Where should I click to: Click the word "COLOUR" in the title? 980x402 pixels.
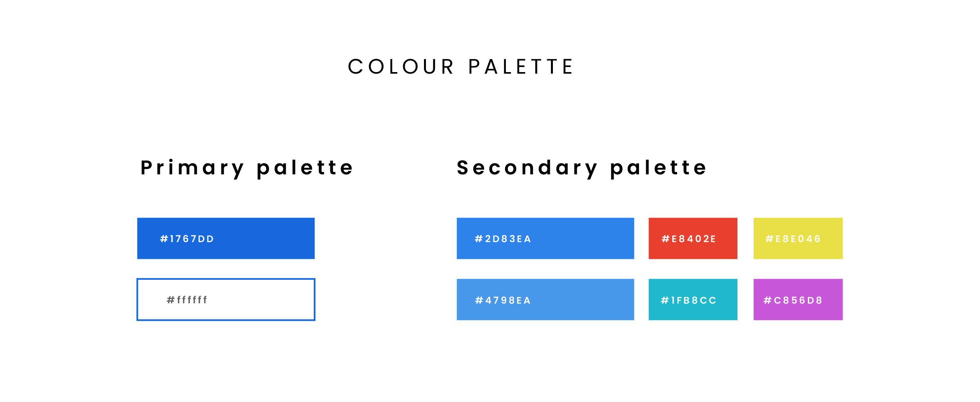(x=401, y=67)
